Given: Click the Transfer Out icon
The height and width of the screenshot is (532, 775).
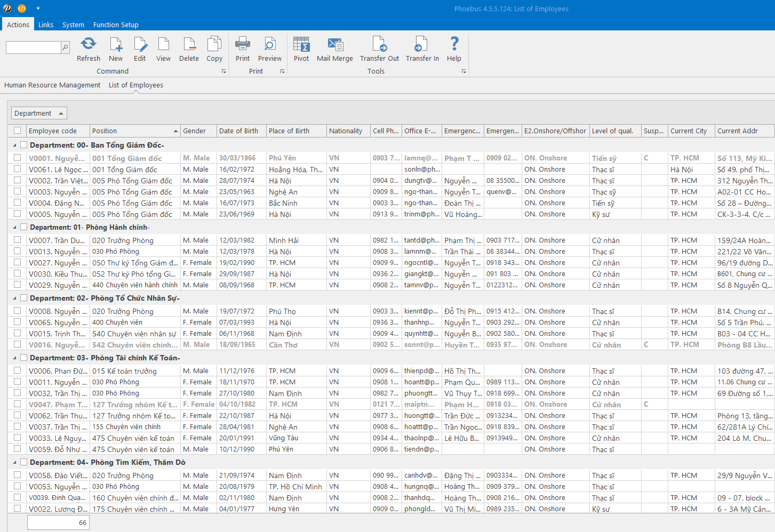Looking at the screenshot, I should tap(379, 44).
